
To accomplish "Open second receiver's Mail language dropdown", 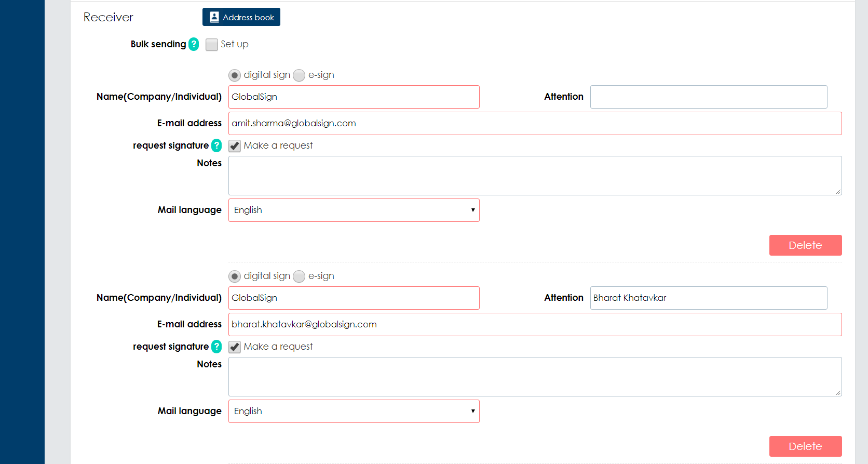I will click(354, 411).
